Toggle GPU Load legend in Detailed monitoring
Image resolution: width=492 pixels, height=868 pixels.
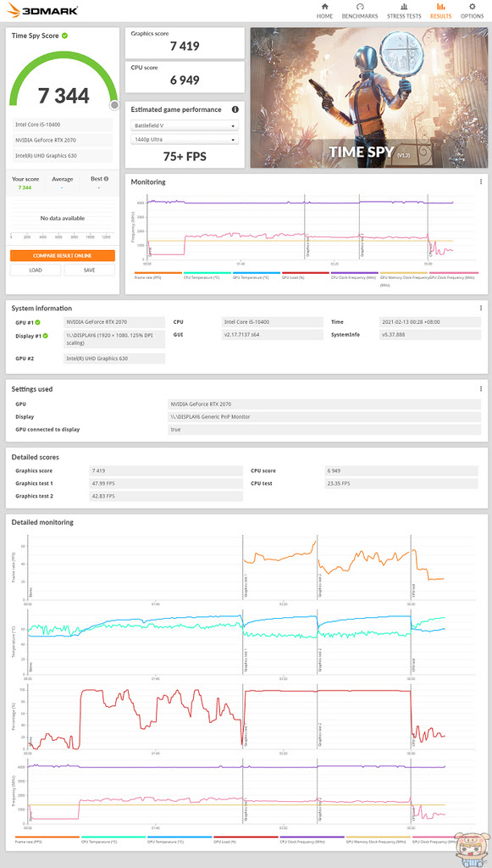[x=246, y=840]
